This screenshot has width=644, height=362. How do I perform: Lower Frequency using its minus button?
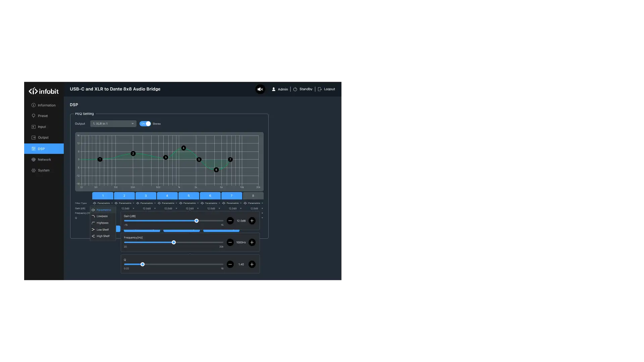(230, 242)
